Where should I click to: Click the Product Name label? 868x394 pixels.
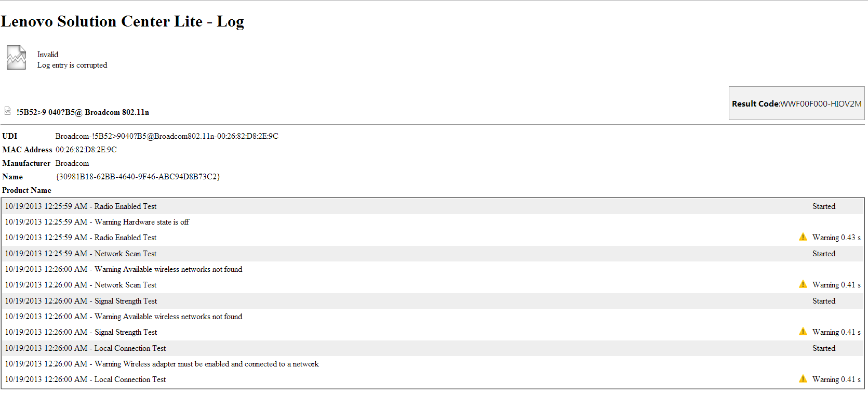[26, 190]
